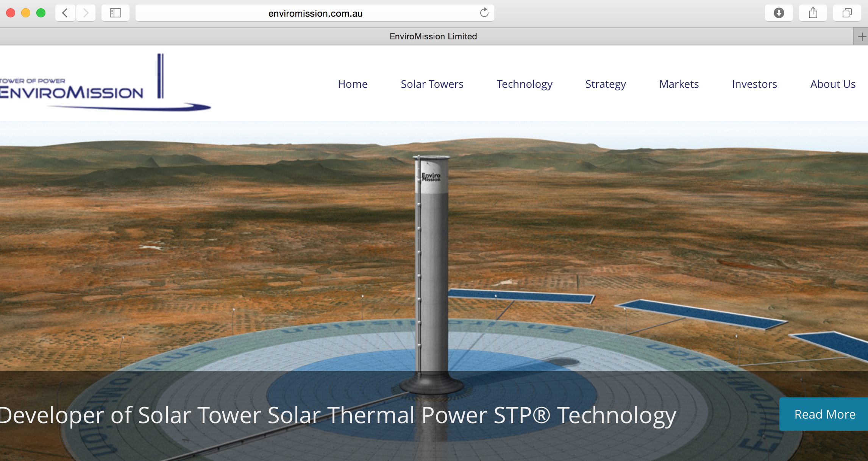This screenshot has width=868, height=461.
Task: Open the About Us menu item
Action: click(x=833, y=84)
